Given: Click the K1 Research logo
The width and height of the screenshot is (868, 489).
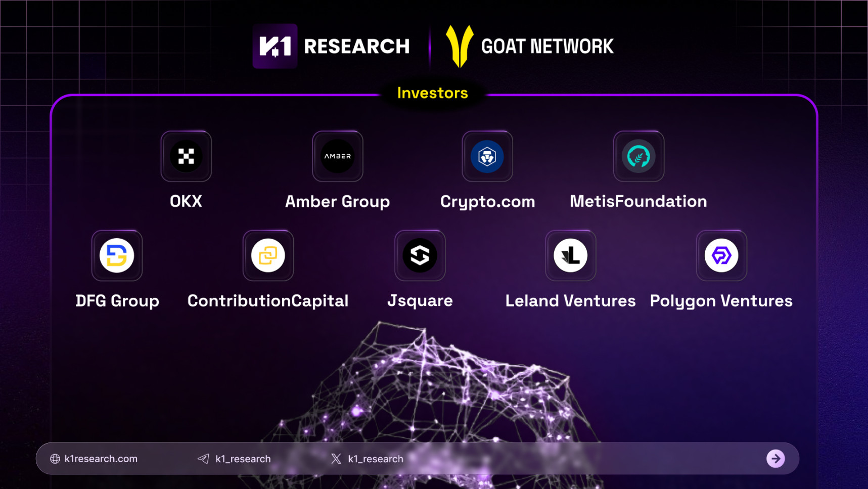Looking at the screenshot, I should coord(275,46).
